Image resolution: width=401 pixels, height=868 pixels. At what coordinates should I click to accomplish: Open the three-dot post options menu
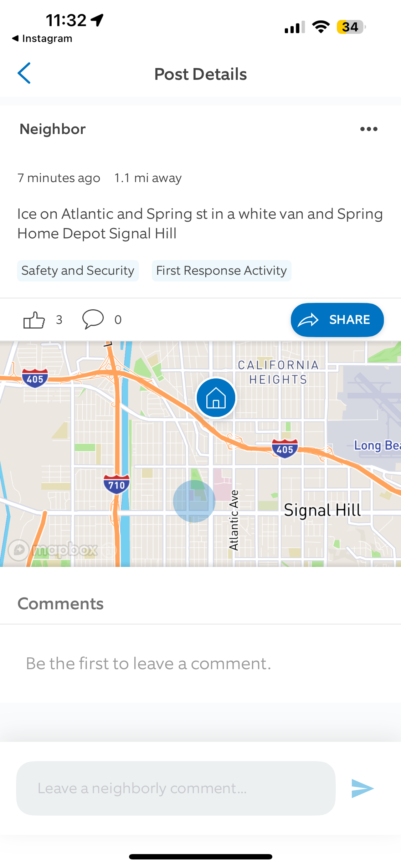pyautogui.click(x=369, y=129)
